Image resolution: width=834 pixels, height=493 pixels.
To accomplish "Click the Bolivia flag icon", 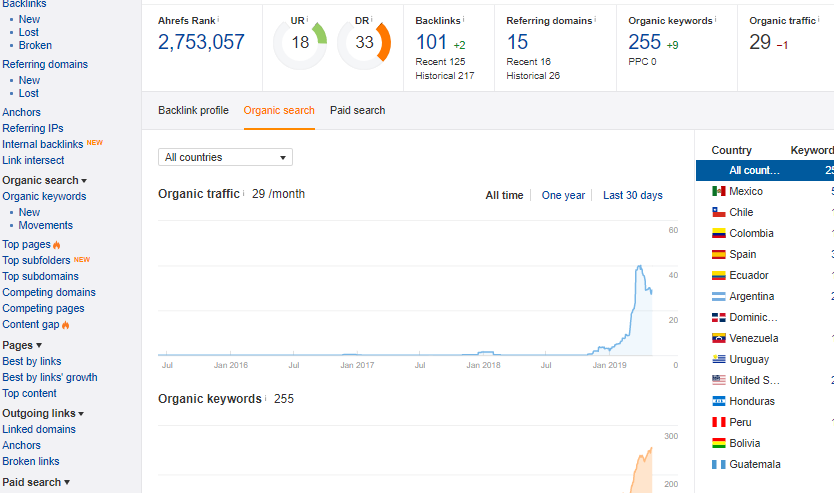I will (719, 443).
